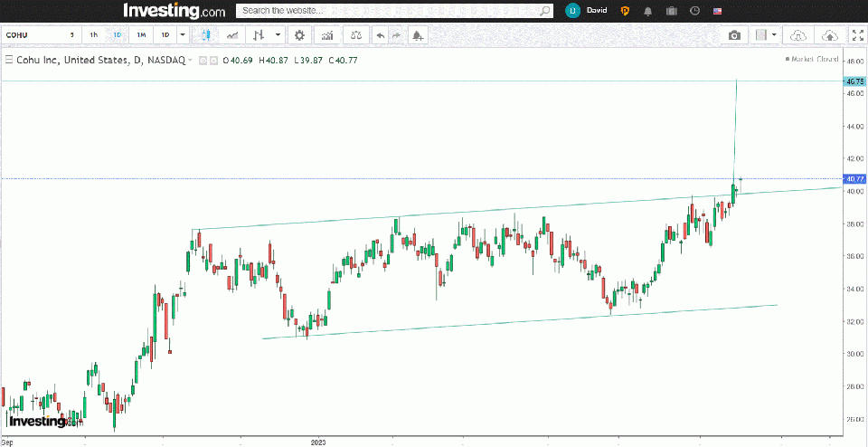Create alert with the bell-plus icon
The image size is (868, 447).
[x=417, y=35]
